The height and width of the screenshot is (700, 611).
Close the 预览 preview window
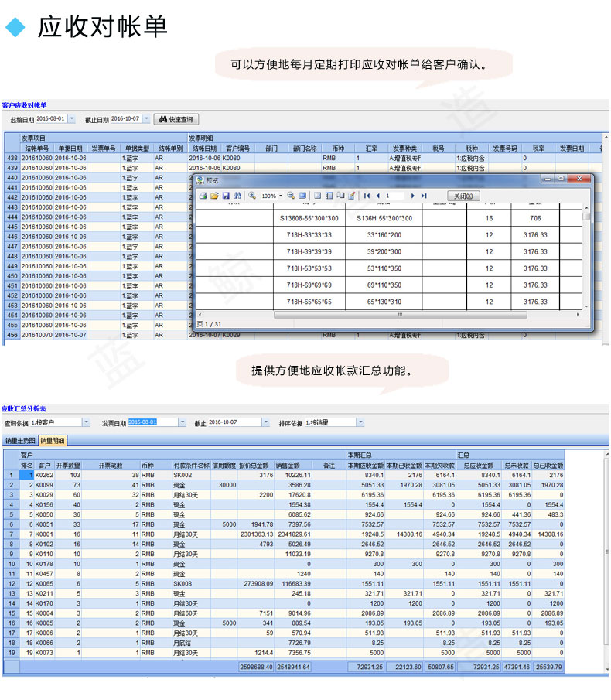tap(579, 179)
